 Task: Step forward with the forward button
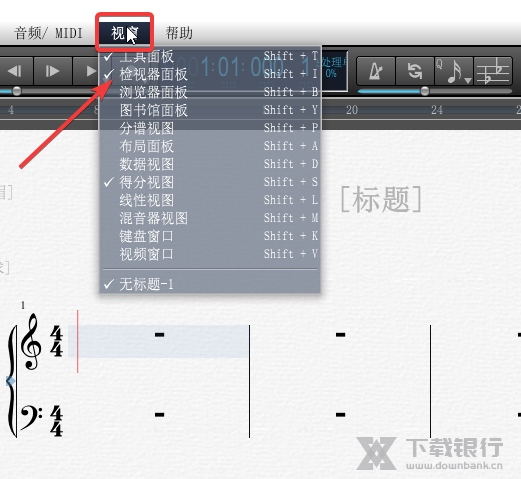click(x=53, y=71)
